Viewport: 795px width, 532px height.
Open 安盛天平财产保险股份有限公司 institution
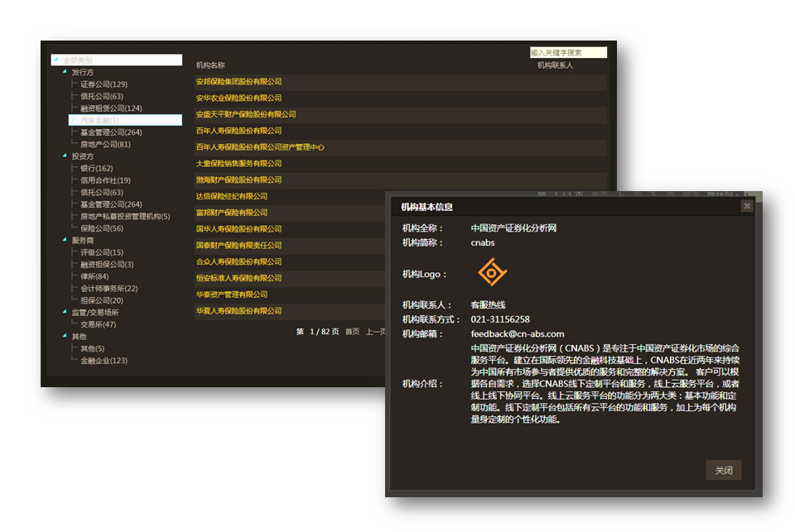click(246, 114)
